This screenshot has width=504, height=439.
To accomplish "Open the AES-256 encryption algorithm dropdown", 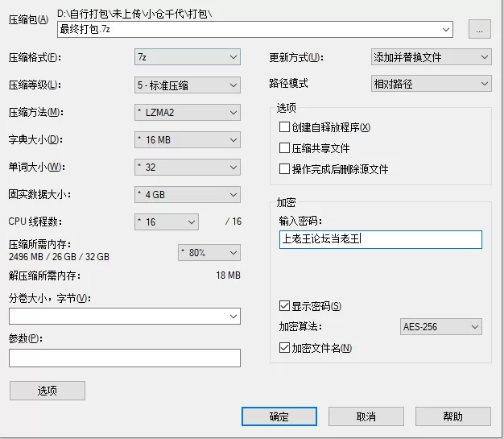I will coord(441,327).
